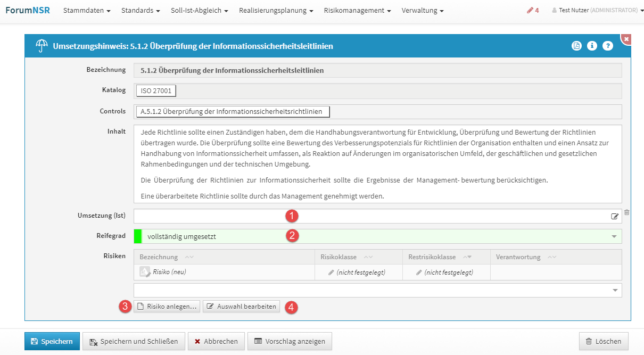644x355 pixels.
Task: Open the Verwaltung menu
Action: (x=423, y=11)
